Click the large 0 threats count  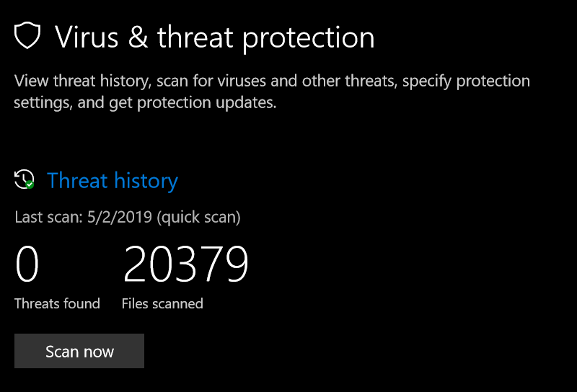[x=27, y=264]
